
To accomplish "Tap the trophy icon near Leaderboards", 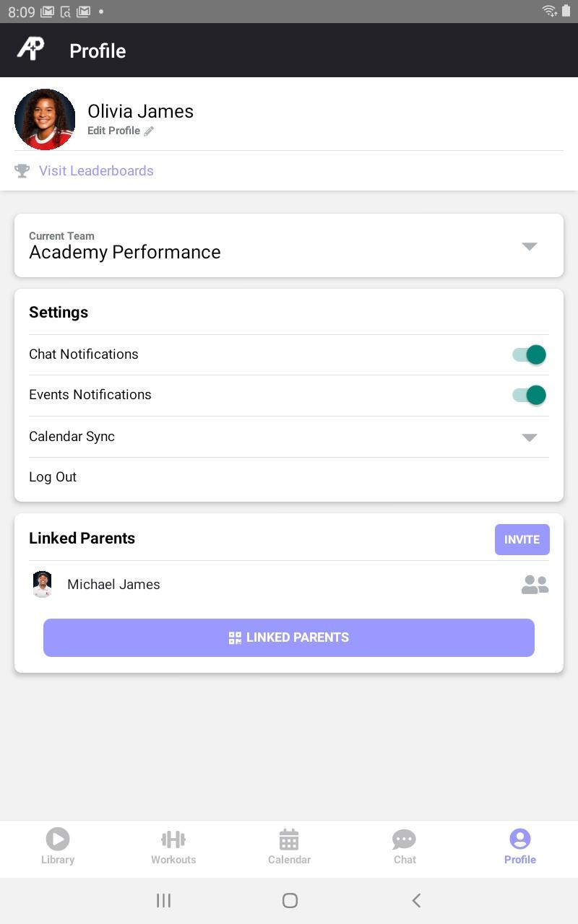I will 22,171.
